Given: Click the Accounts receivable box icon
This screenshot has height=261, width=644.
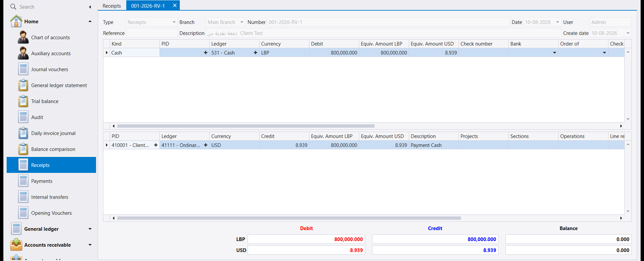Looking at the screenshot, I should [16, 245].
